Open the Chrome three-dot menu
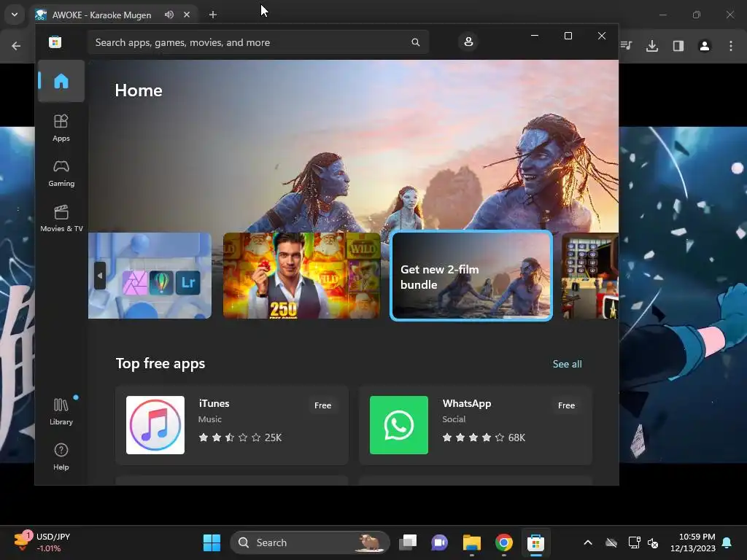The width and height of the screenshot is (747, 560). pos(730,46)
